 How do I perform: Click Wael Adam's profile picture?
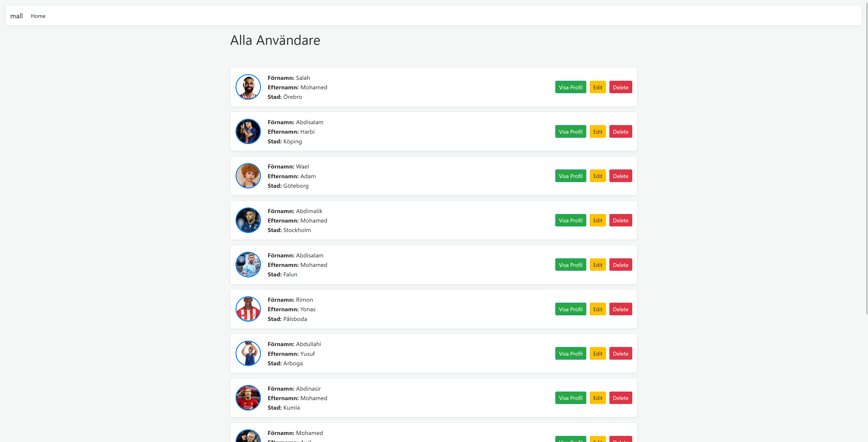coord(248,176)
